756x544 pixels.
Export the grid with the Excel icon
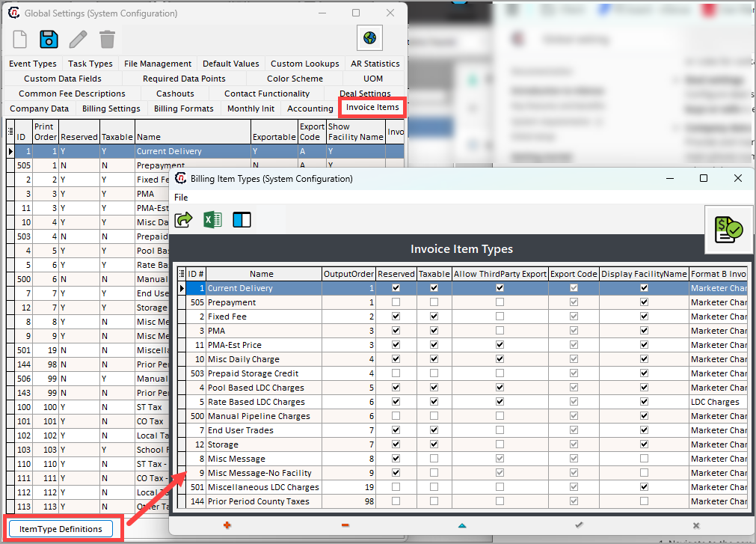click(x=212, y=220)
